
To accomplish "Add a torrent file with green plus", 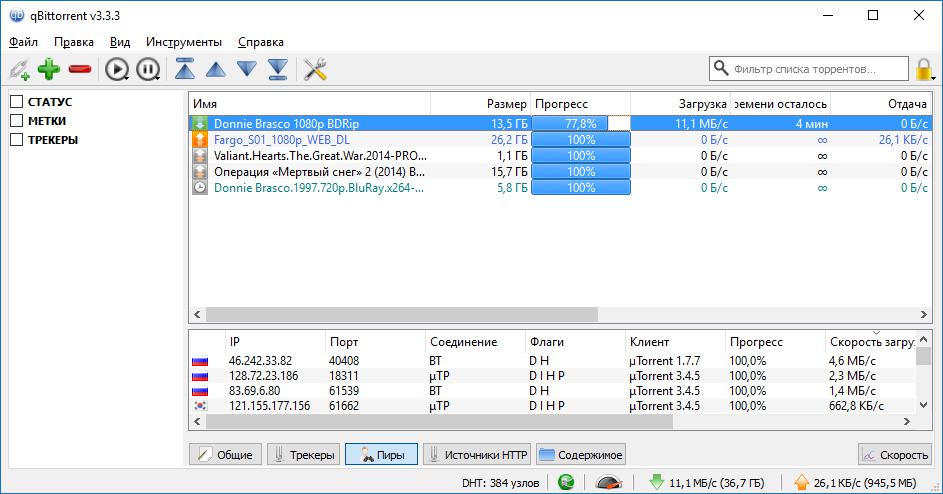I will click(x=49, y=69).
